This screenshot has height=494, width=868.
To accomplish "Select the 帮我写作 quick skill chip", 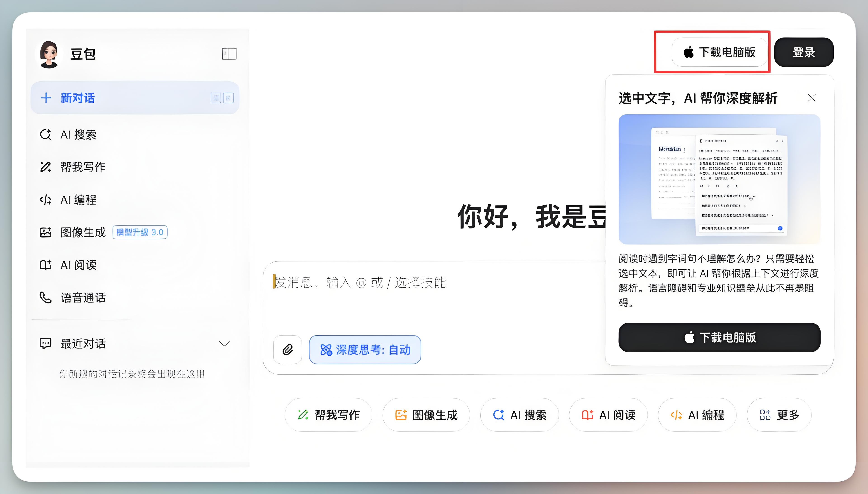I will pos(328,415).
